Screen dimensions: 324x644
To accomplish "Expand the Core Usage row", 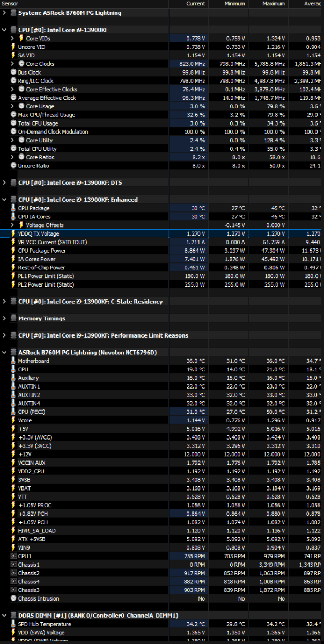I will tap(13, 106).
